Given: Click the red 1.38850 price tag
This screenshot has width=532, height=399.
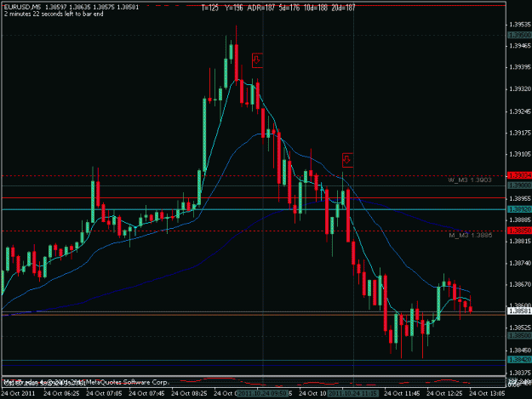Looking at the screenshot, I should (519, 231).
